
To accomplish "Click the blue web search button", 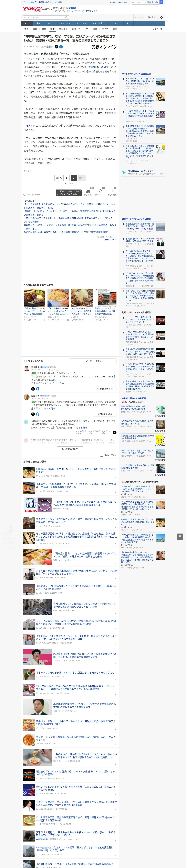I will [161, 2].
